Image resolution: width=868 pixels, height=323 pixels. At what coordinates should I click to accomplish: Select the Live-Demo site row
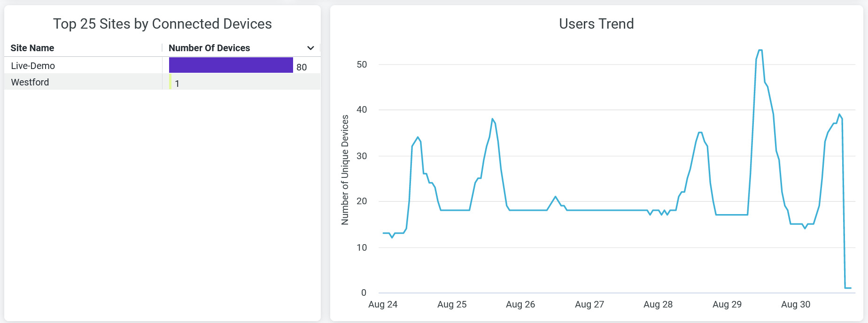point(33,66)
